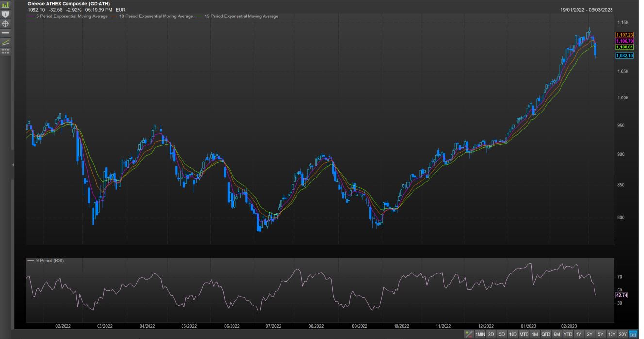Pick the 1Y range button

(578, 334)
